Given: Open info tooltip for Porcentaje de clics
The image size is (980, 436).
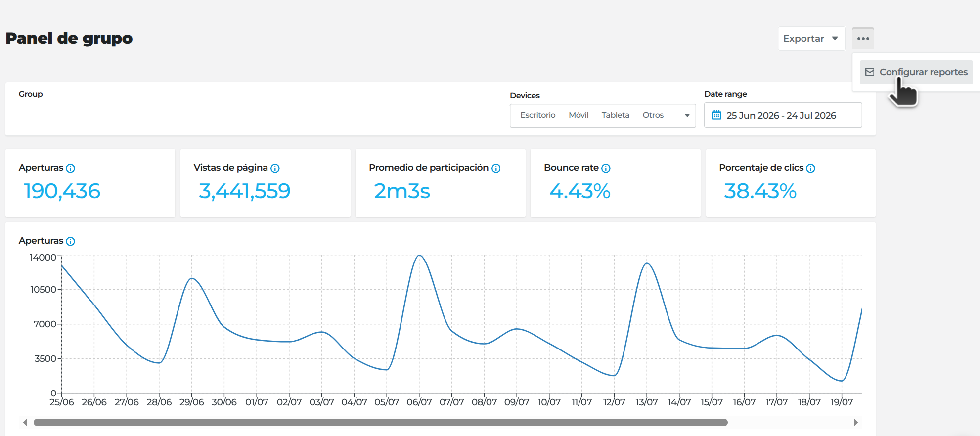Looking at the screenshot, I should (810, 168).
